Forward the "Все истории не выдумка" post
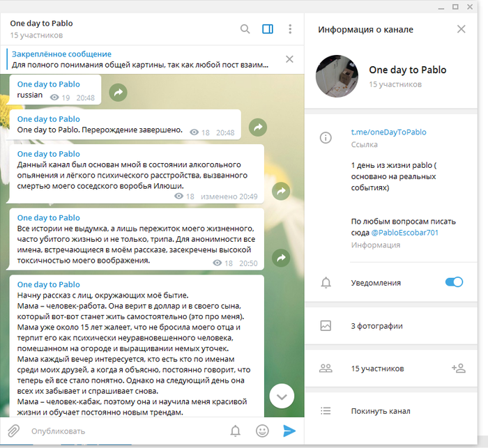This screenshot has width=488, height=448. [281, 258]
